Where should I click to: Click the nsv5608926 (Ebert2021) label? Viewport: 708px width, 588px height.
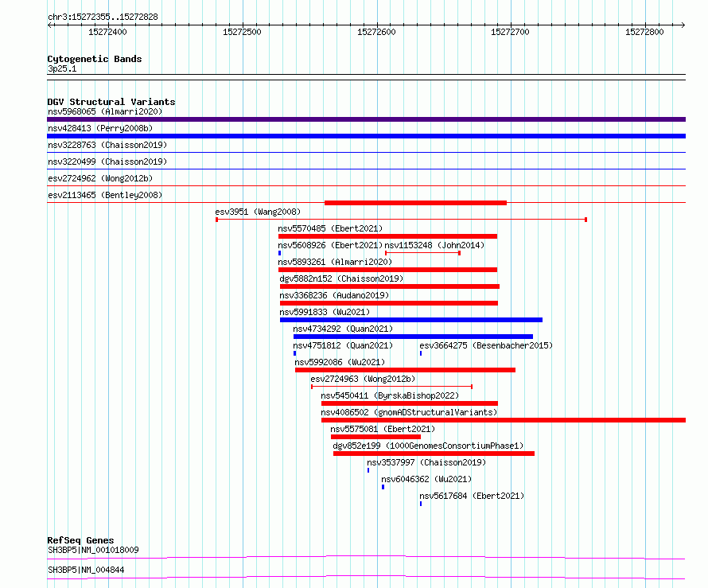pos(330,245)
